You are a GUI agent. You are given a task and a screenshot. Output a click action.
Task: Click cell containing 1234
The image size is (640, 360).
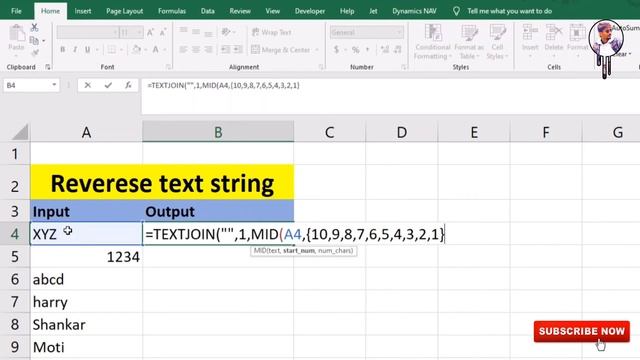tap(86, 257)
